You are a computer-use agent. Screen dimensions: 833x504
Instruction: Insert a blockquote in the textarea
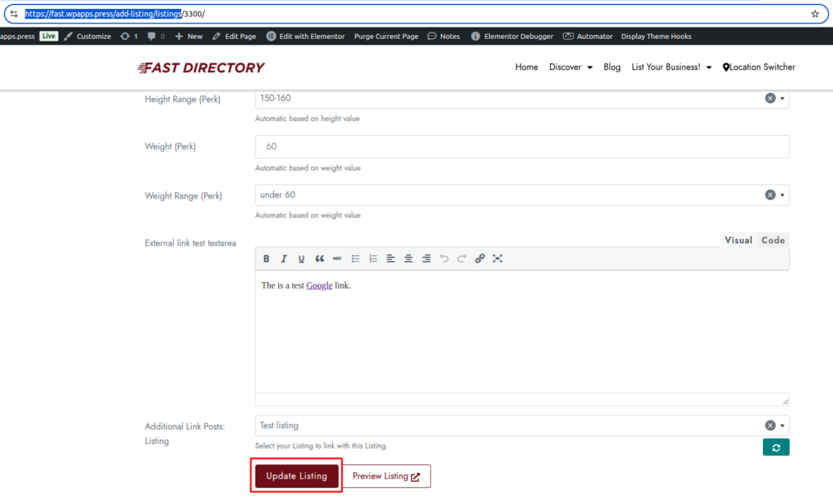point(320,259)
